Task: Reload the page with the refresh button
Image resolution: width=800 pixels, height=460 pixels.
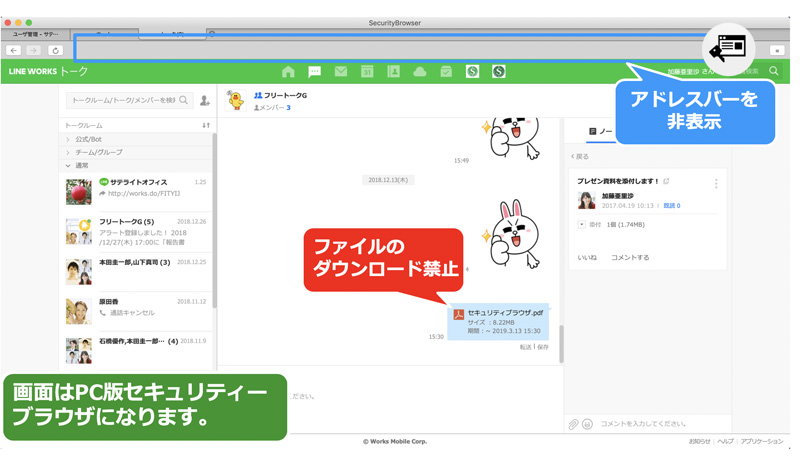Action: point(55,50)
